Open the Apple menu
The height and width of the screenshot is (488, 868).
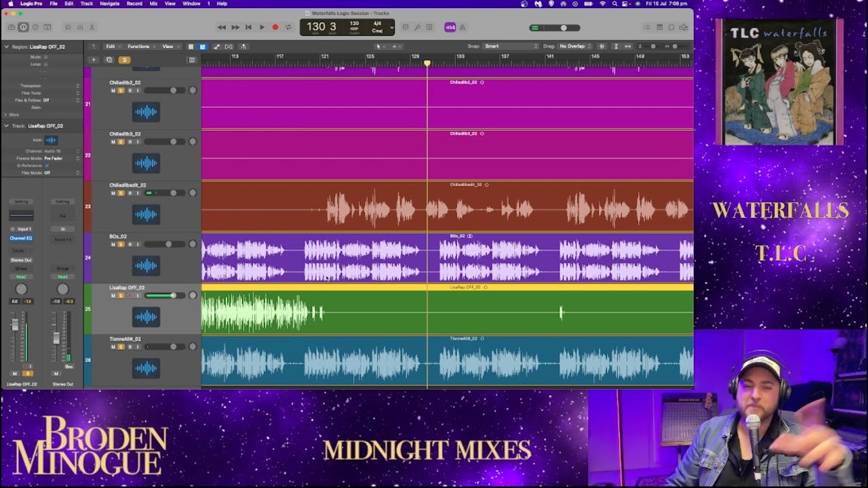click(x=11, y=3)
